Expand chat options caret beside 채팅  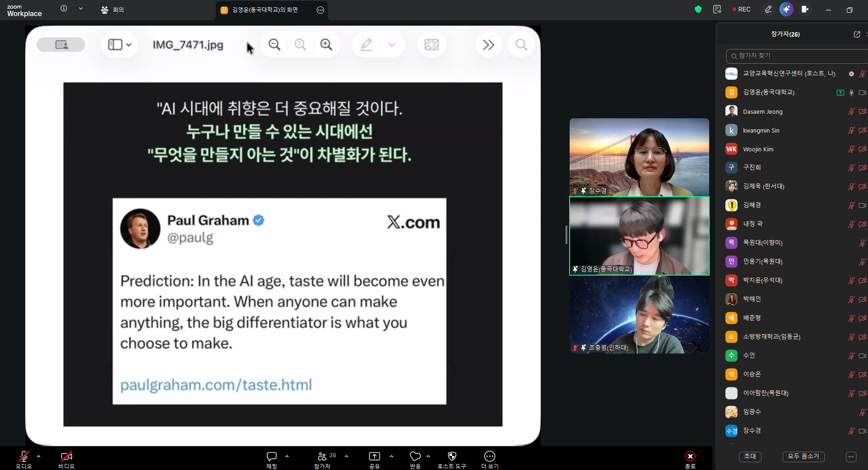point(287,456)
